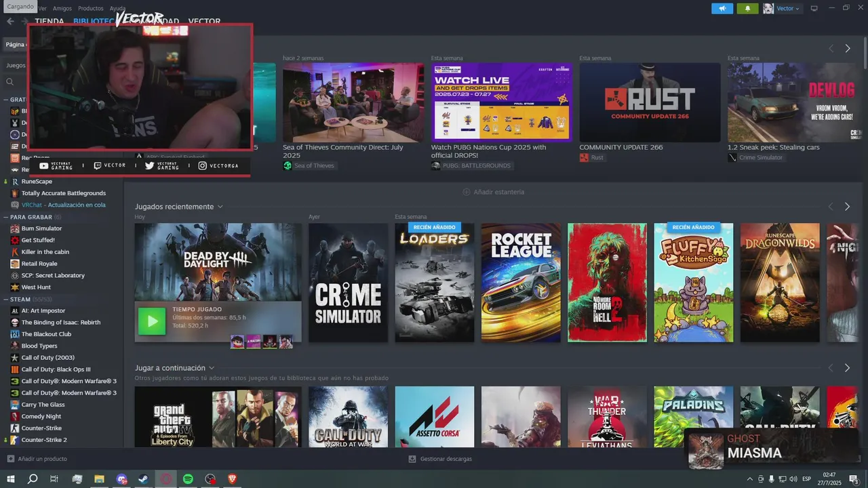
Task: Select the Assetto Corsa cover
Action: pyautogui.click(x=434, y=417)
